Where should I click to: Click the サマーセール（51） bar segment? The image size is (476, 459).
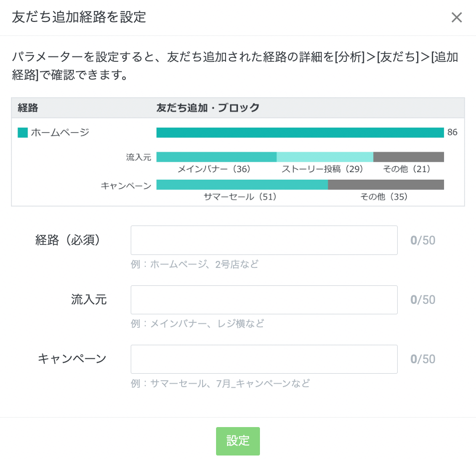[242, 185]
